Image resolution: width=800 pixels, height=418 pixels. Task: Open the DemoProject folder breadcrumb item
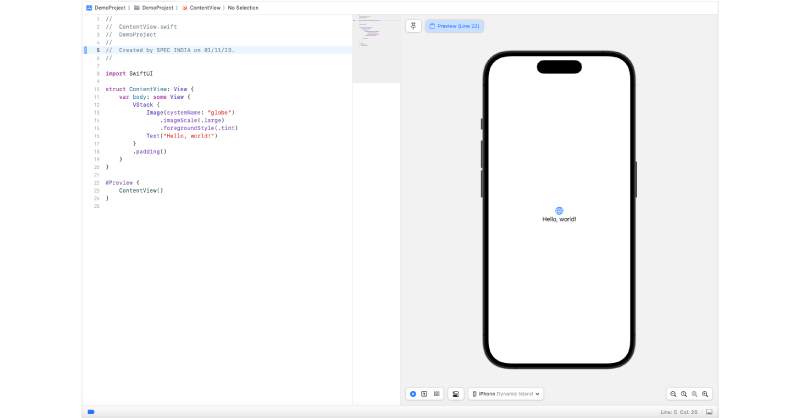[158, 8]
